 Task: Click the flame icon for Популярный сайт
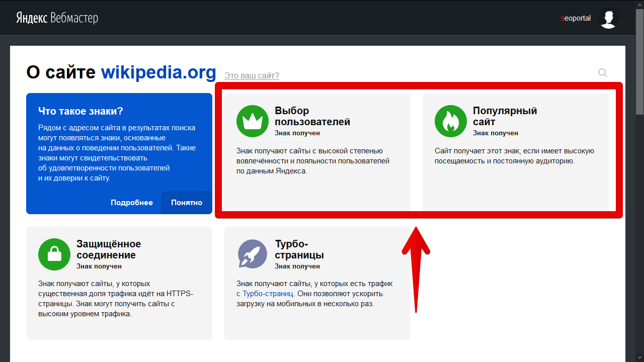(450, 121)
